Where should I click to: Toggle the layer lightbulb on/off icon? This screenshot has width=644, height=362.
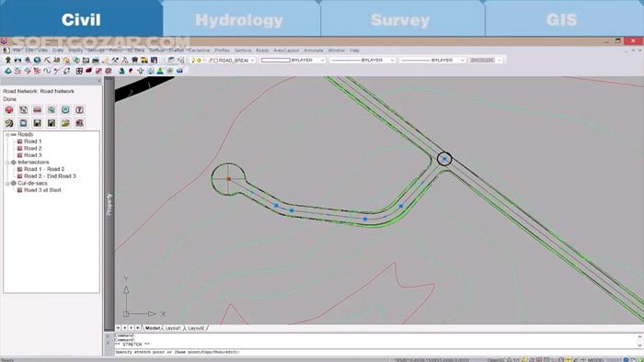[x=193, y=61]
